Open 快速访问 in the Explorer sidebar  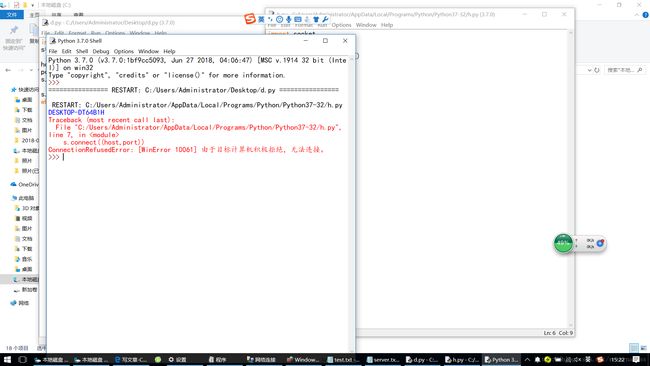click(x=25, y=90)
